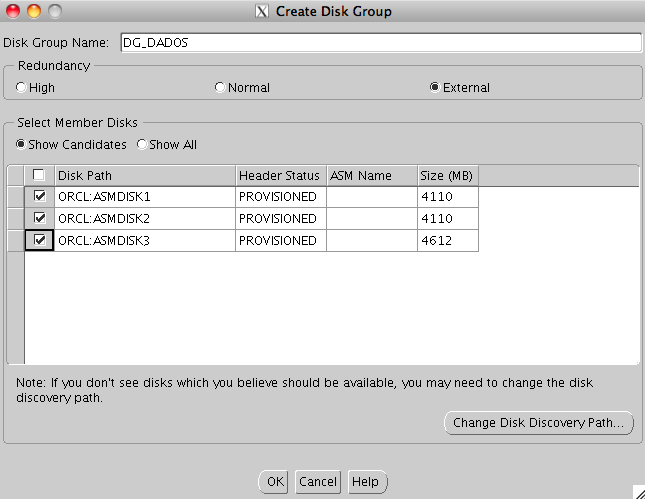The image size is (645, 499).
Task: Click the Header Status column header
Action: tap(280, 175)
